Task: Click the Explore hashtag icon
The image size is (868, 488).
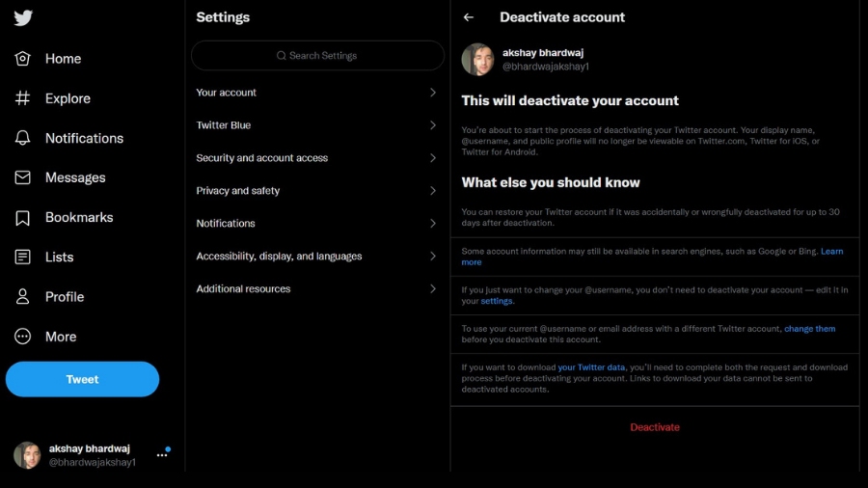Action: (x=23, y=98)
